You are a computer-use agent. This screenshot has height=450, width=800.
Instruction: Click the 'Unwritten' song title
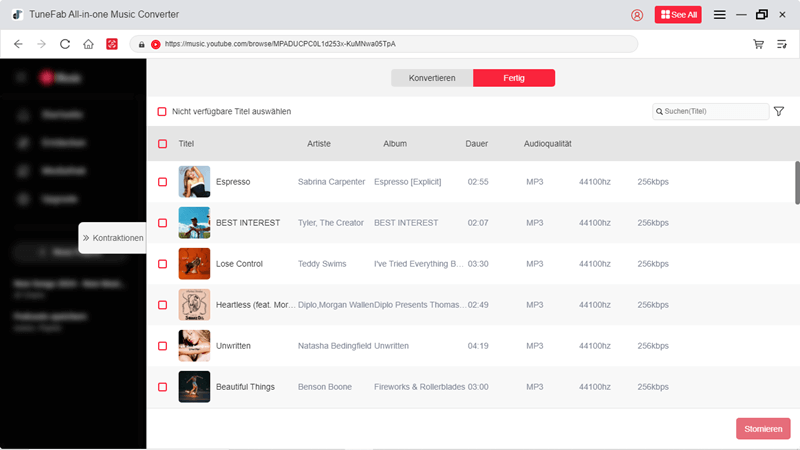(x=233, y=346)
